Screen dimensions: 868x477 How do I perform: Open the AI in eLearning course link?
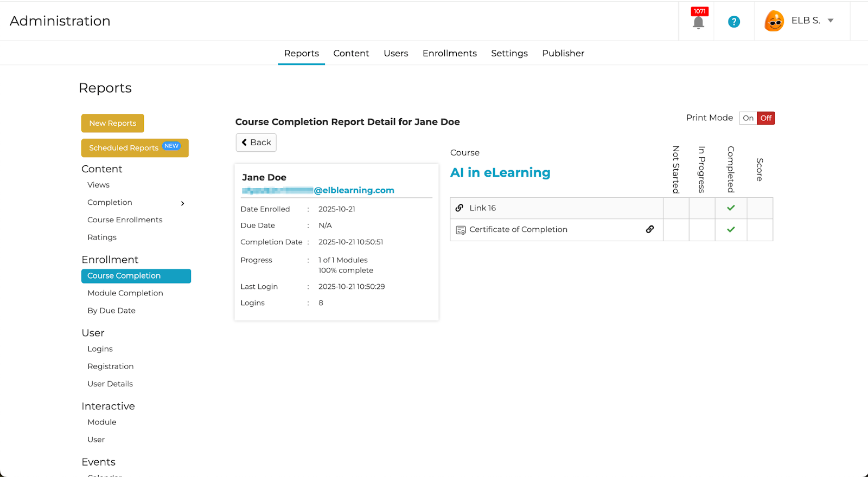point(500,172)
